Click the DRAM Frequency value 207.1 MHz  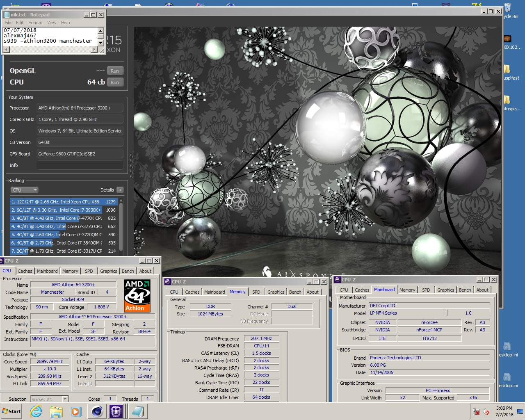tap(262, 338)
